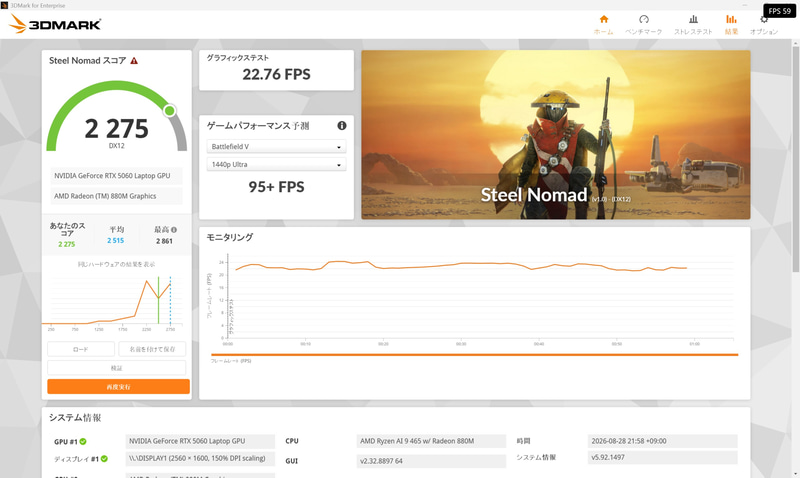
Task: Open the 1440p Ultra resolution dropdown
Action: click(276, 164)
